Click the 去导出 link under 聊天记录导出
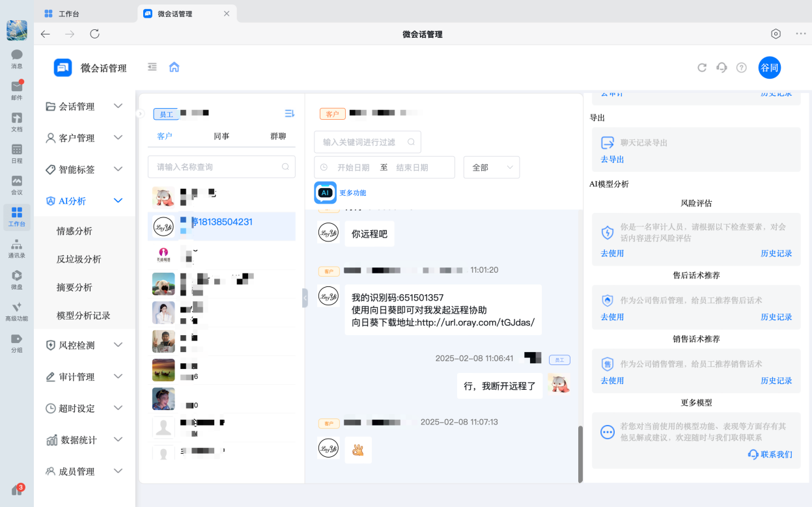 click(x=612, y=159)
